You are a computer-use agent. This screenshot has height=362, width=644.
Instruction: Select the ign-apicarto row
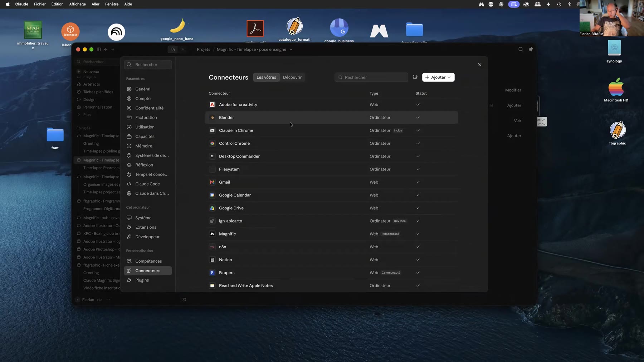click(x=332, y=221)
